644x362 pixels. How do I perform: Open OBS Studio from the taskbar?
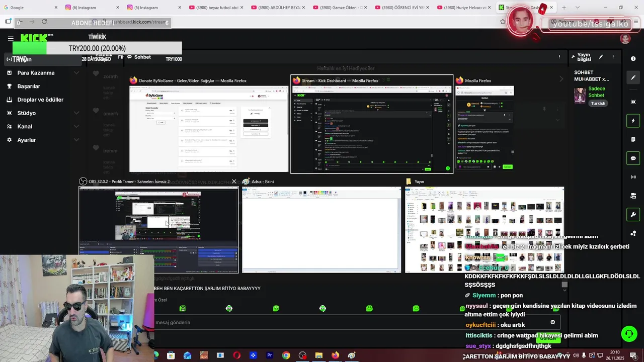[302, 355]
